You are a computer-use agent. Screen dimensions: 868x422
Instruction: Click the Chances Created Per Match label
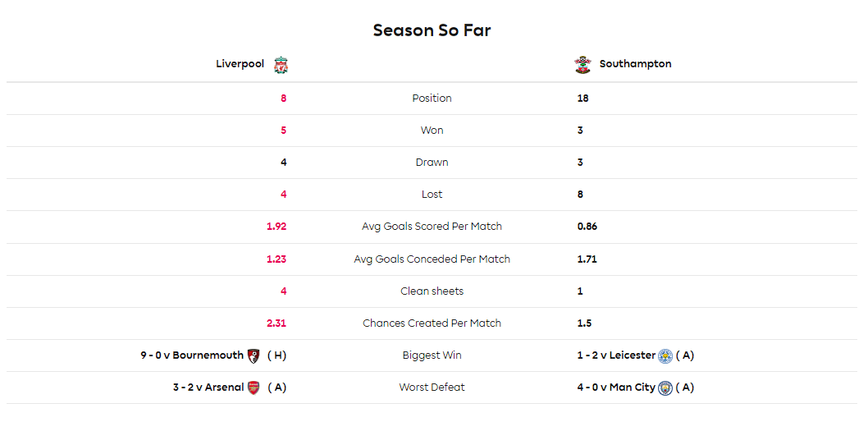tap(432, 323)
